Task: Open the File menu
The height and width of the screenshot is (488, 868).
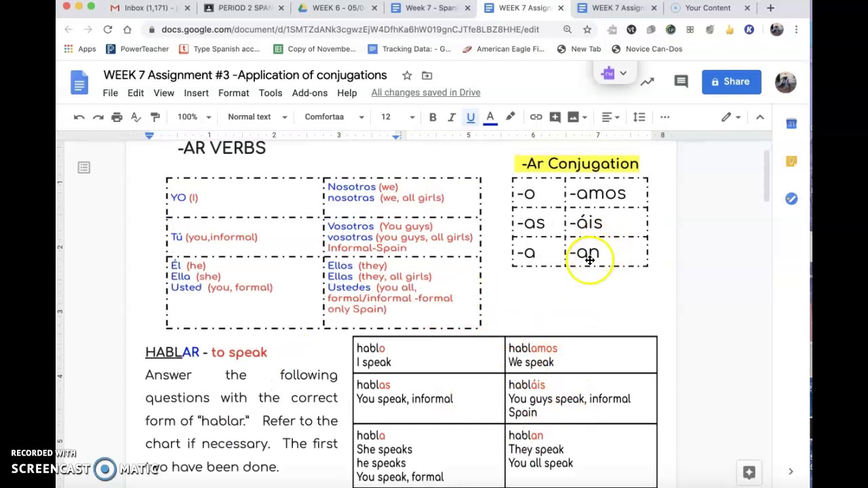Action: click(110, 93)
